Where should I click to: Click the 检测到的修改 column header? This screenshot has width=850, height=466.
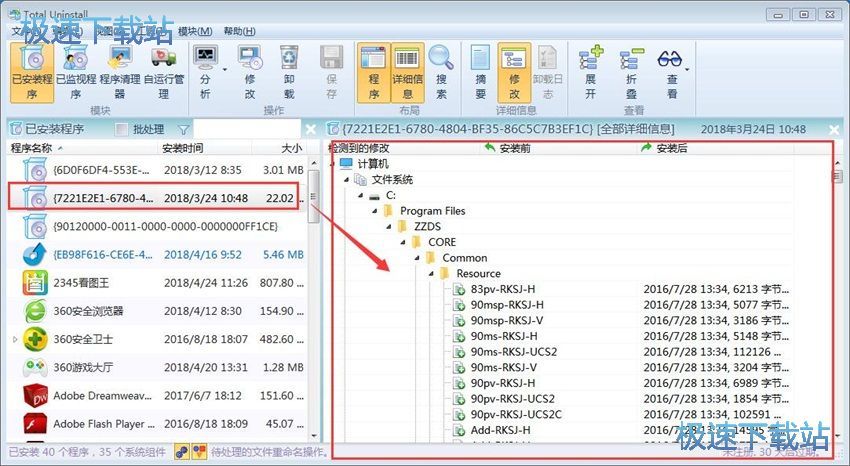[x=403, y=148]
